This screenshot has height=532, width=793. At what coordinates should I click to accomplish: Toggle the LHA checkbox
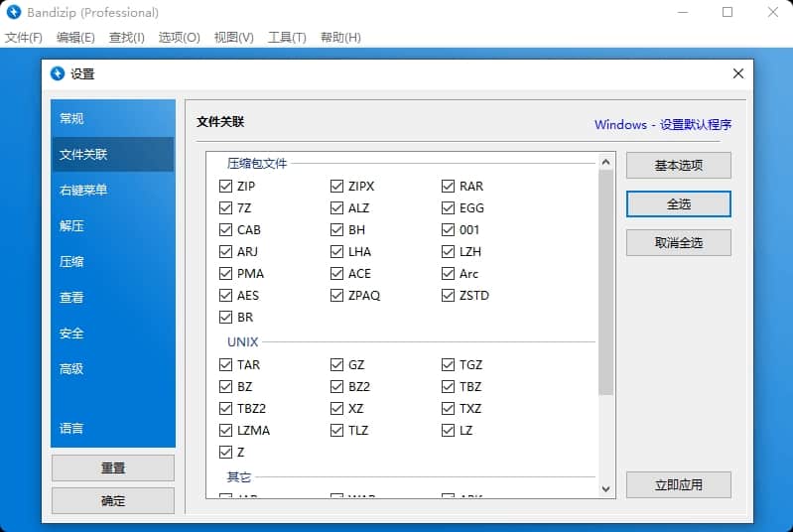tap(336, 251)
